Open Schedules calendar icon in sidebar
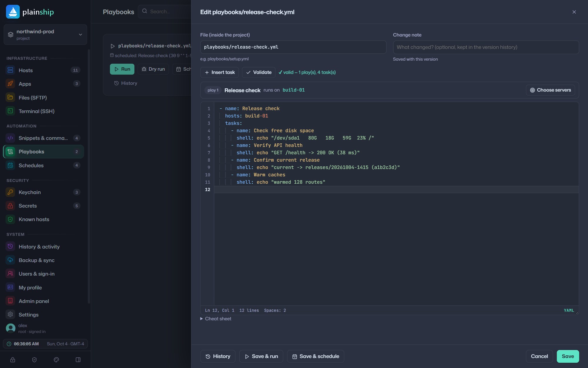The image size is (588, 368). pos(10,165)
